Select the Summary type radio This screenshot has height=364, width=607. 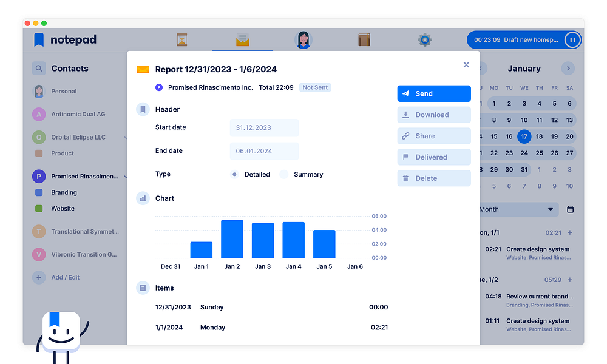click(x=284, y=175)
